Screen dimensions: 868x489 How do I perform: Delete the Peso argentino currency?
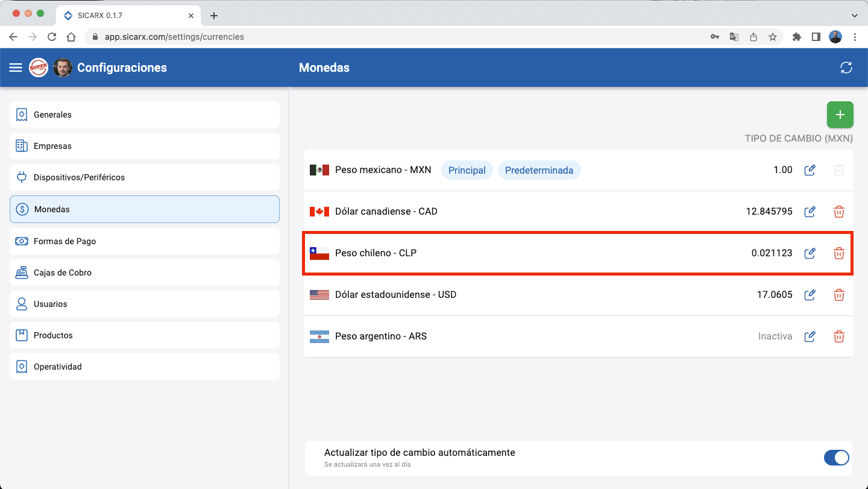click(839, 336)
